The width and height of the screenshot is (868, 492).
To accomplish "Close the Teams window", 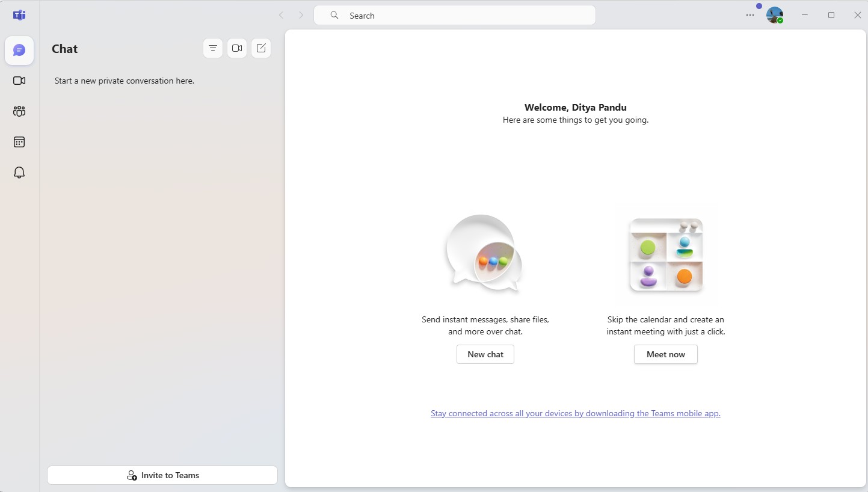I will [858, 15].
